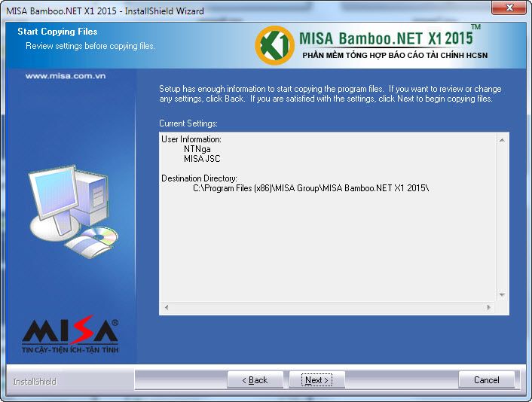Click the MISA Bamboo.NET X1 2015 banner title
The width and height of the screenshot is (532, 402).
[x=386, y=38]
